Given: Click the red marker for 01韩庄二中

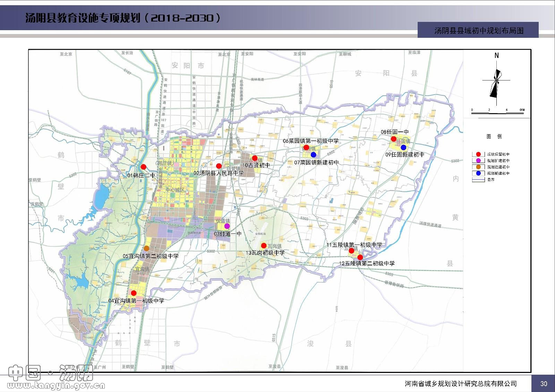Looking at the screenshot, I should (143, 167).
